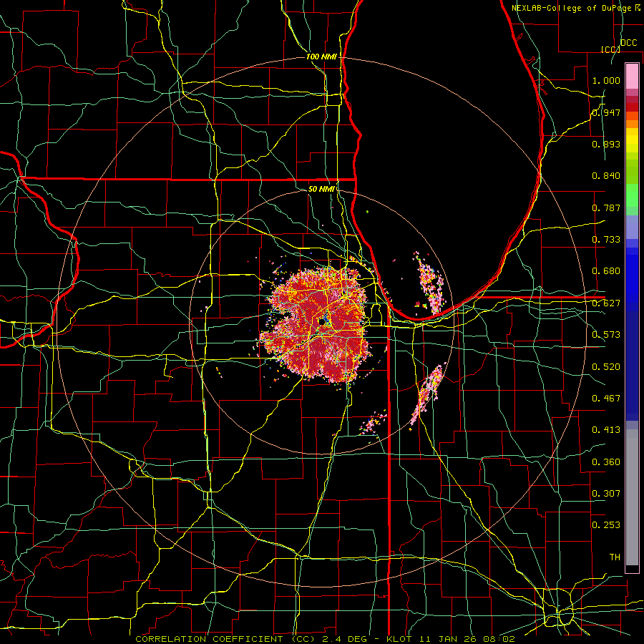Select the 1.000 color scale value
Screen dimensions: 644x644
tap(606, 80)
